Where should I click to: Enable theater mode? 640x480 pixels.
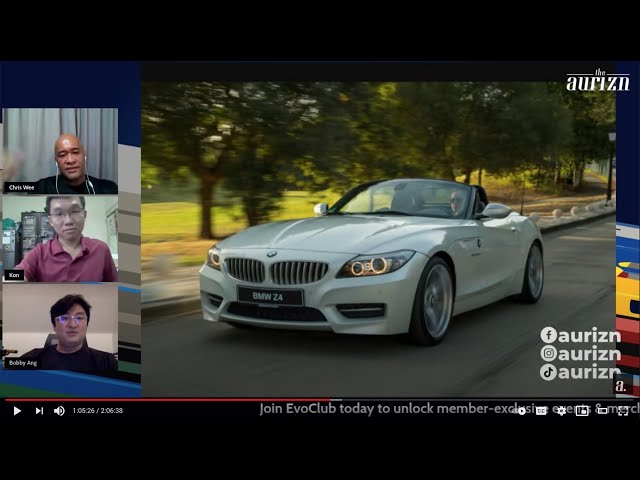point(602,411)
